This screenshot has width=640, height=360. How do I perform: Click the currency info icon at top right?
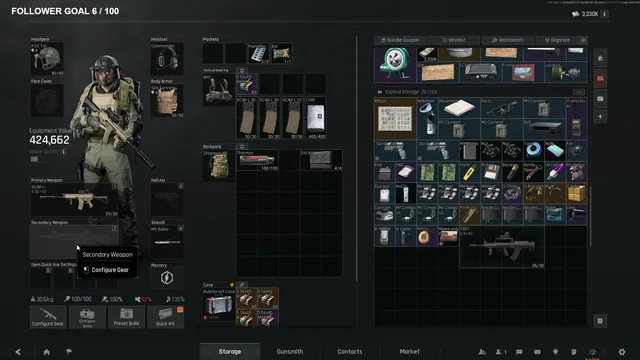(604, 14)
